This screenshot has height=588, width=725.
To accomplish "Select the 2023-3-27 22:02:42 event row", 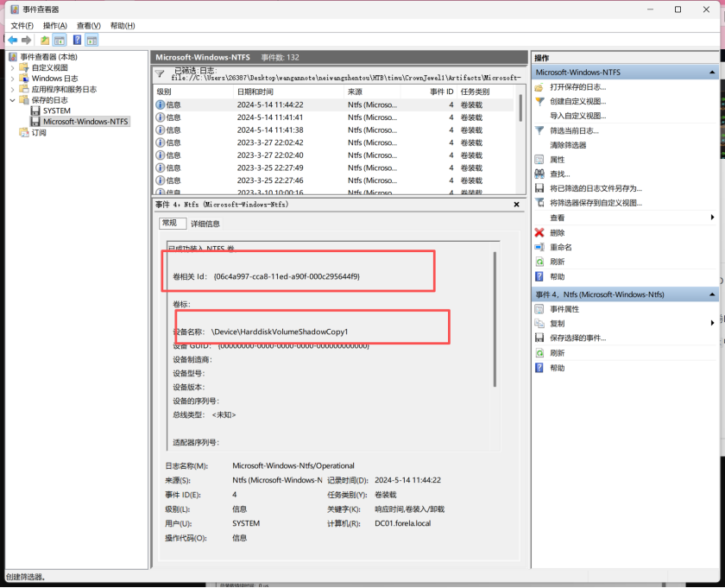I will 334,142.
